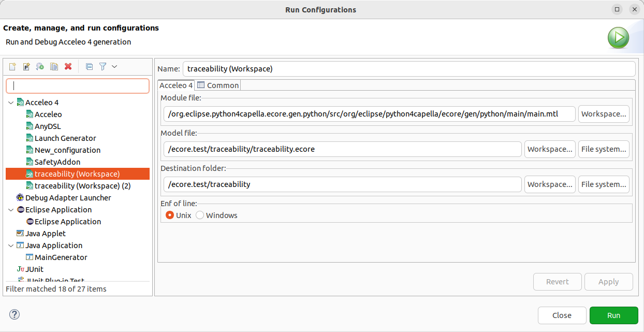
Task: Browse Workspace for the Module file
Action: (x=604, y=114)
